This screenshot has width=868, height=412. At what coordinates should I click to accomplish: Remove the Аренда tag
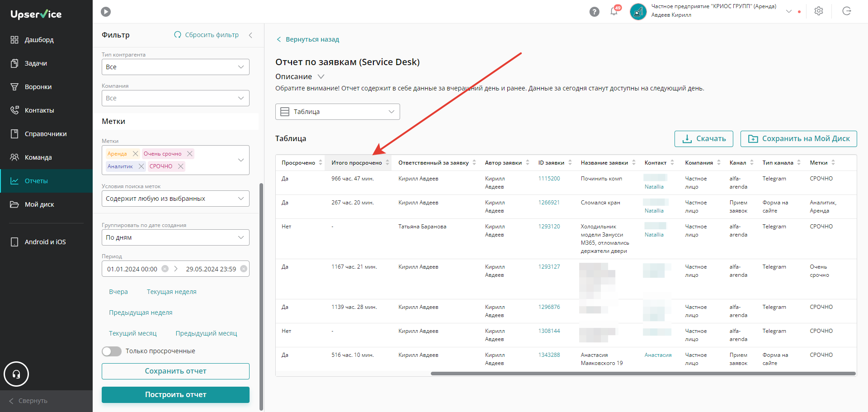click(136, 154)
